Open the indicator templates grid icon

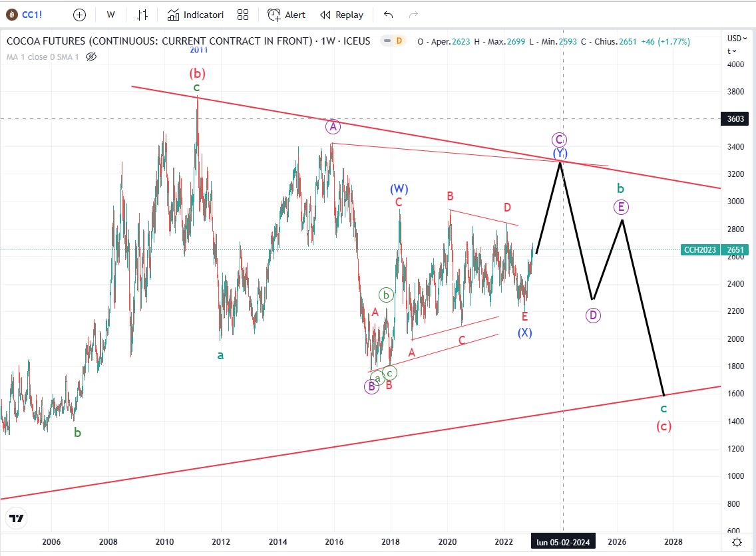243,15
